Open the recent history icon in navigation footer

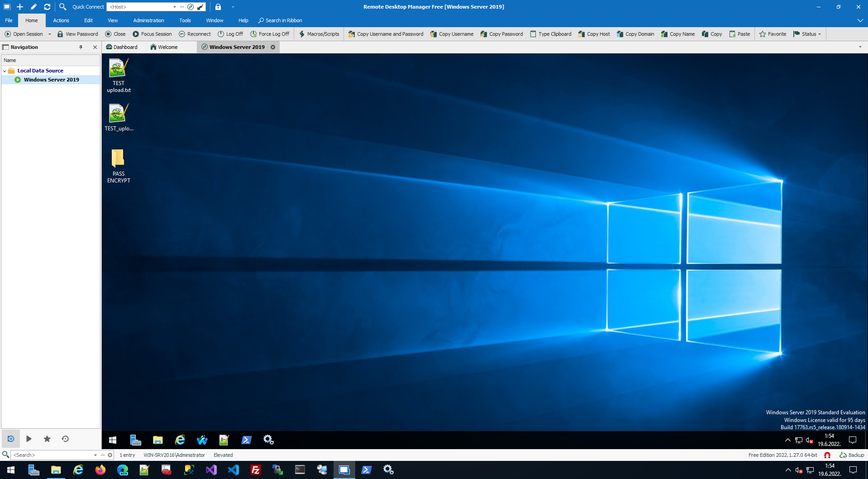click(x=65, y=439)
